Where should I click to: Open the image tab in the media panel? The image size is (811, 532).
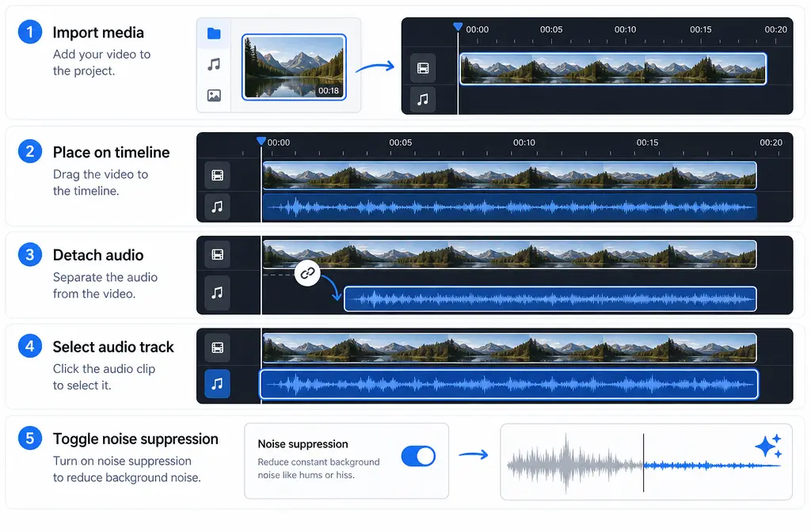pos(214,95)
